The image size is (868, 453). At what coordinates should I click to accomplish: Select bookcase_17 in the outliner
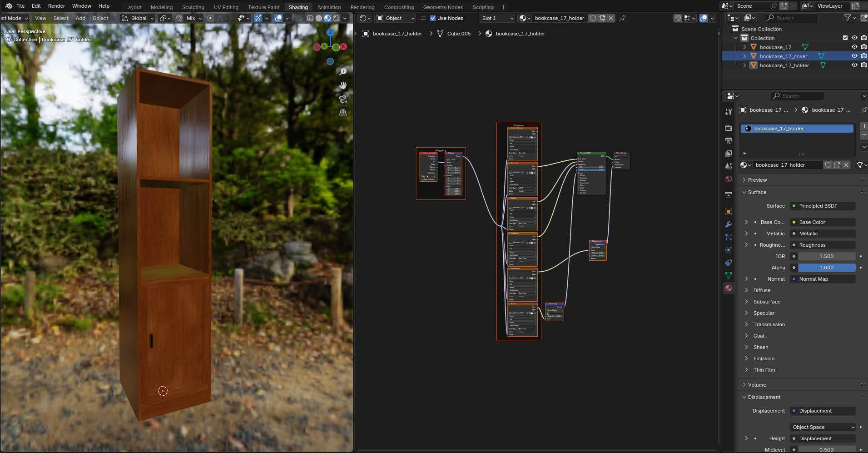775,47
